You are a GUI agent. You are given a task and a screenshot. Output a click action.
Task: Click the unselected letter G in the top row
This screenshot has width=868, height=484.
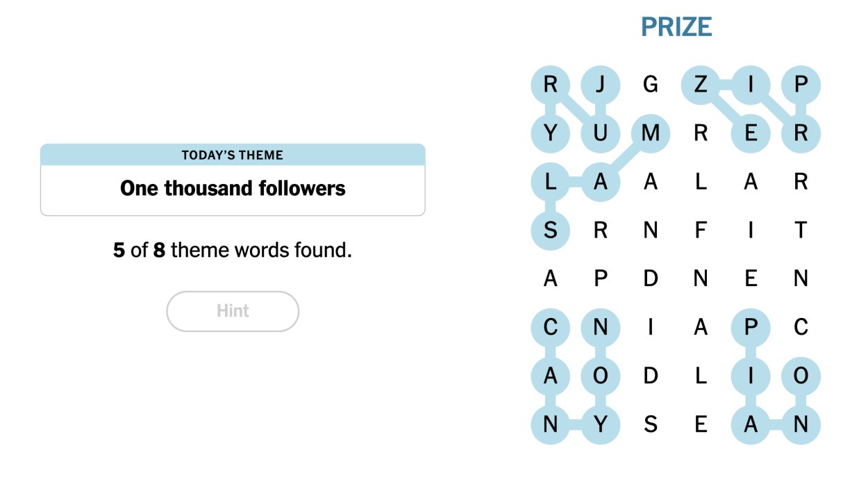point(651,85)
